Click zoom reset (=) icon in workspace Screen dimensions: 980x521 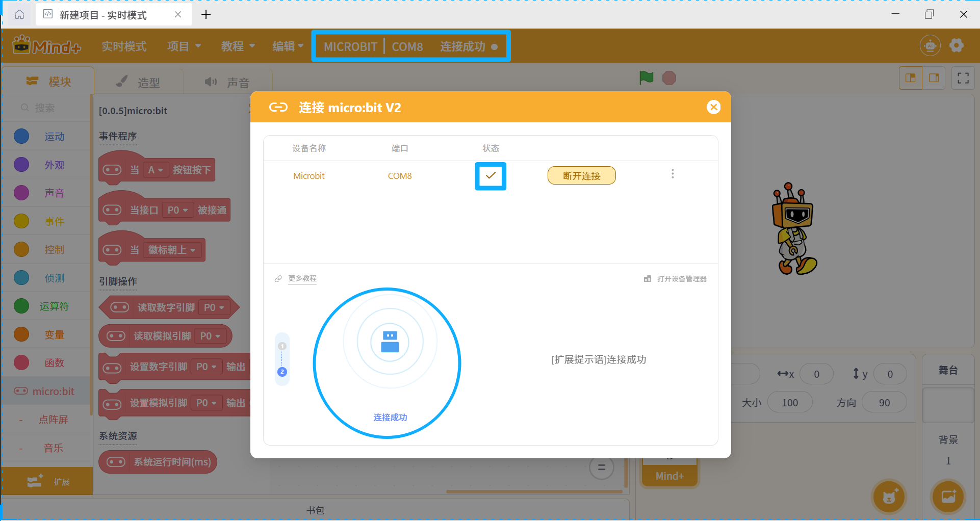point(601,467)
